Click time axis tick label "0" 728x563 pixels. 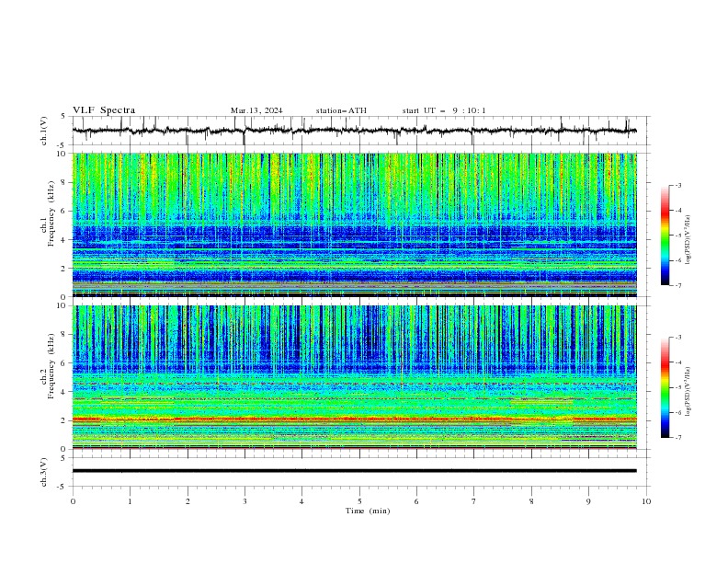tap(73, 501)
